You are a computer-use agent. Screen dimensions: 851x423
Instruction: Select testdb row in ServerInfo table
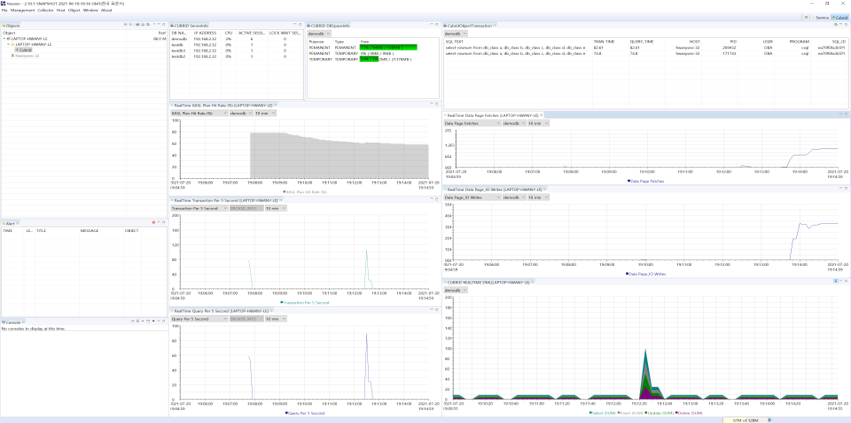236,45
